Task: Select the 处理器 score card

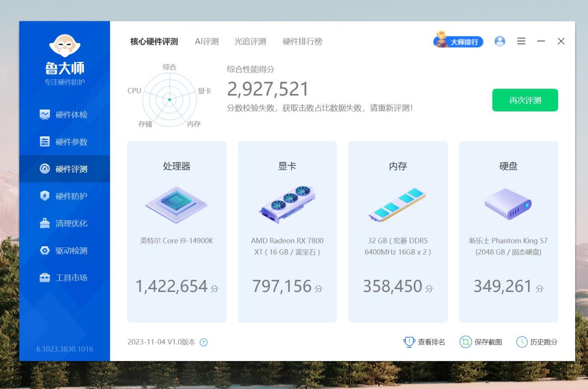Action: pos(177,232)
